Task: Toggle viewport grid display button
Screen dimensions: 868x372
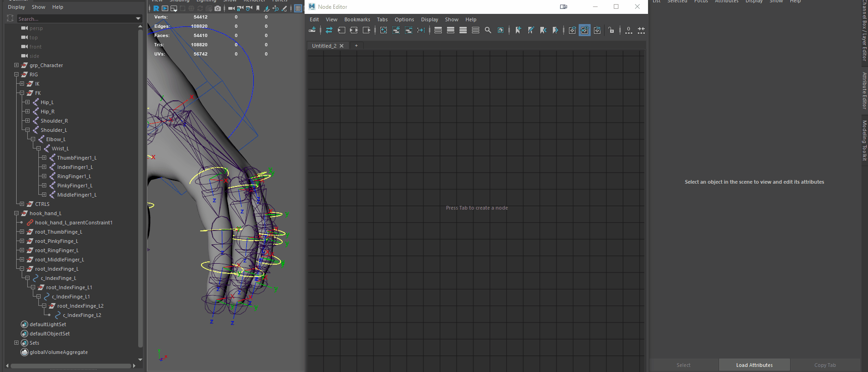Action: [x=298, y=8]
